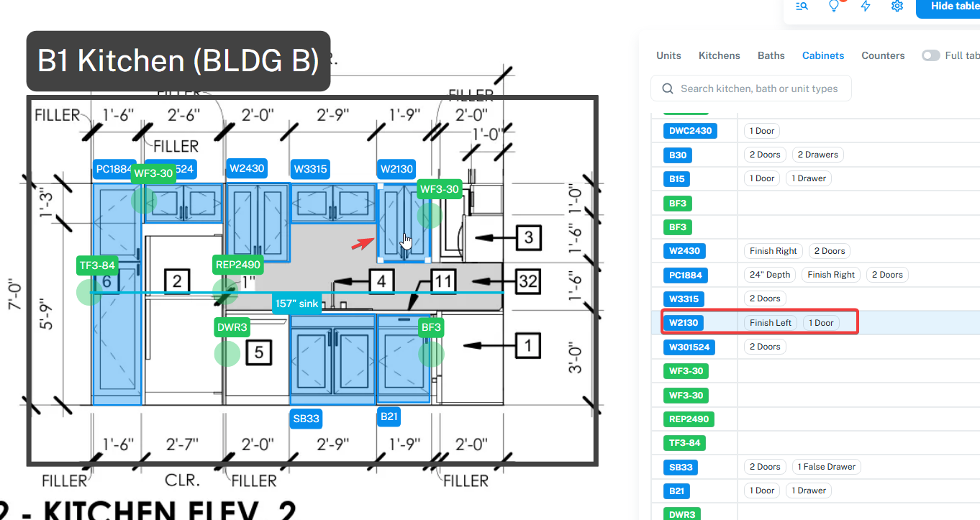Click the TF3-84 tag in the table
The width and height of the screenshot is (980, 520).
pyautogui.click(x=684, y=443)
